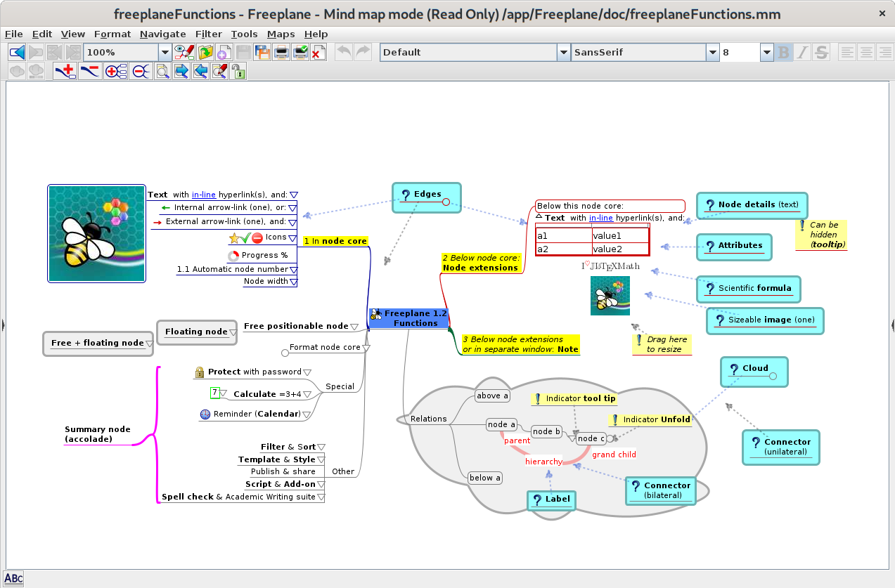Click the red X close map icon
Image resolution: width=895 pixels, height=588 pixels.
click(x=318, y=52)
